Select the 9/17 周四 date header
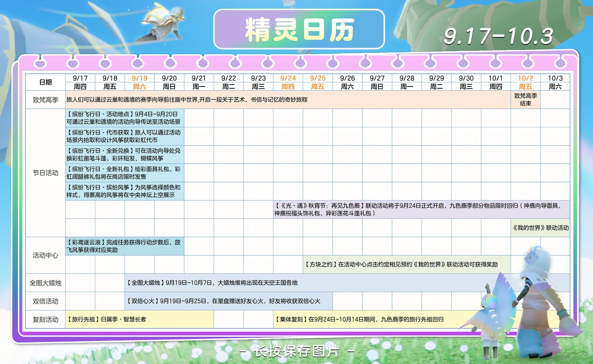Image resolution: width=593 pixels, height=364 pixels. pos(80,82)
